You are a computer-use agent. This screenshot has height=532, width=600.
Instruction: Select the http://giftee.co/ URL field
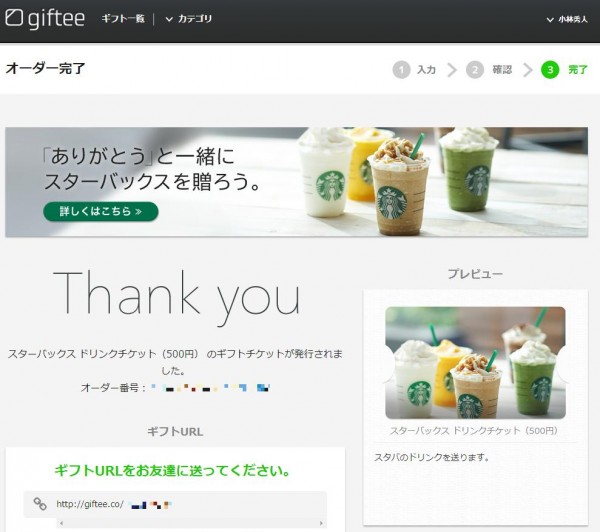[175, 504]
